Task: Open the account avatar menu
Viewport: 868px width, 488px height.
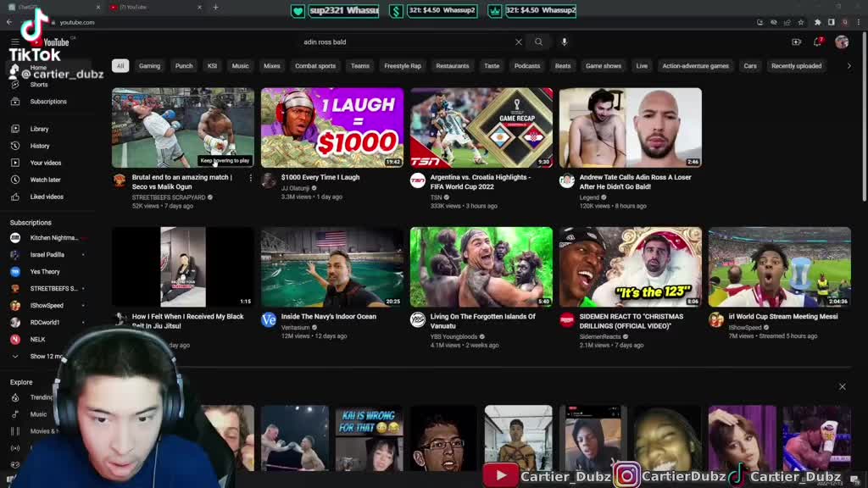Action: point(842,42)
